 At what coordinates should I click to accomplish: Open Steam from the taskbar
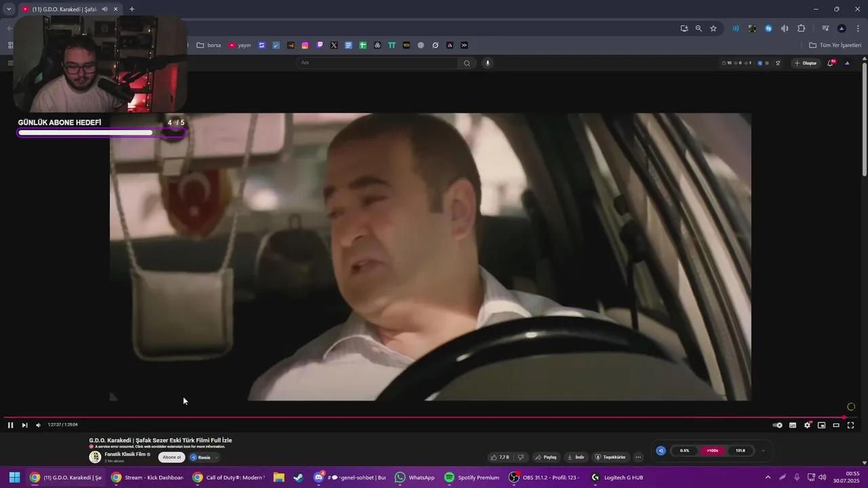[x=298, y=477]
